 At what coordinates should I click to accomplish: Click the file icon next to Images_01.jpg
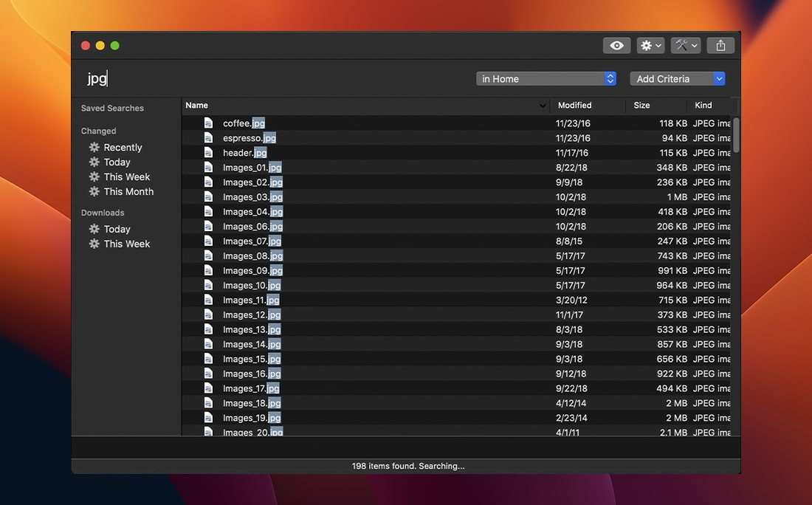point(209,168)
